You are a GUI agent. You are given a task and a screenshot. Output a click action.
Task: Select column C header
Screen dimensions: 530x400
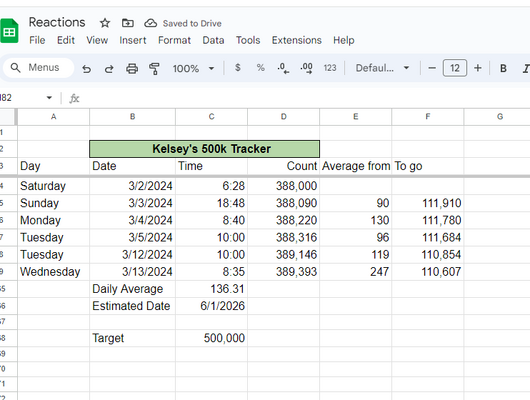pos(212,117)
